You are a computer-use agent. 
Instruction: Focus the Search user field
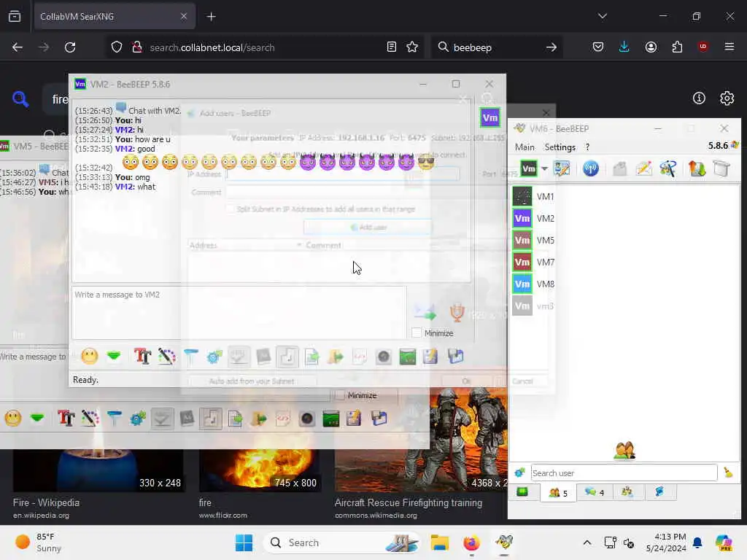pos(624,472)
